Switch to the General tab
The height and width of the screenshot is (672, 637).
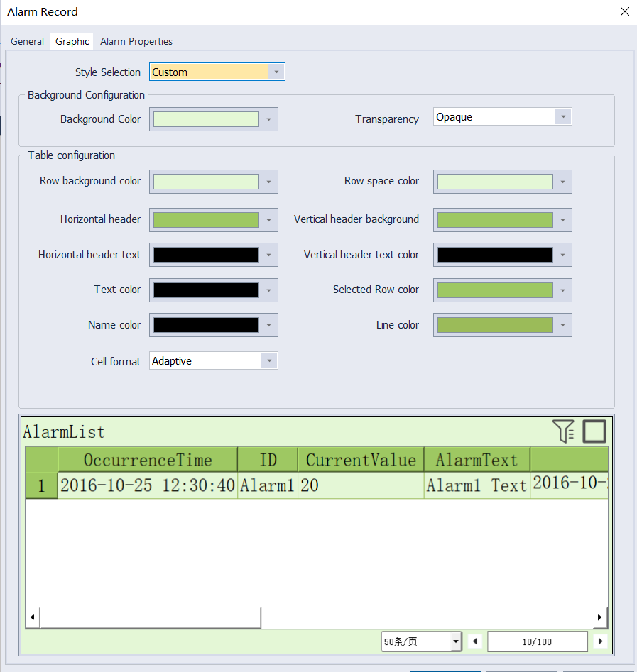point(28,42)
